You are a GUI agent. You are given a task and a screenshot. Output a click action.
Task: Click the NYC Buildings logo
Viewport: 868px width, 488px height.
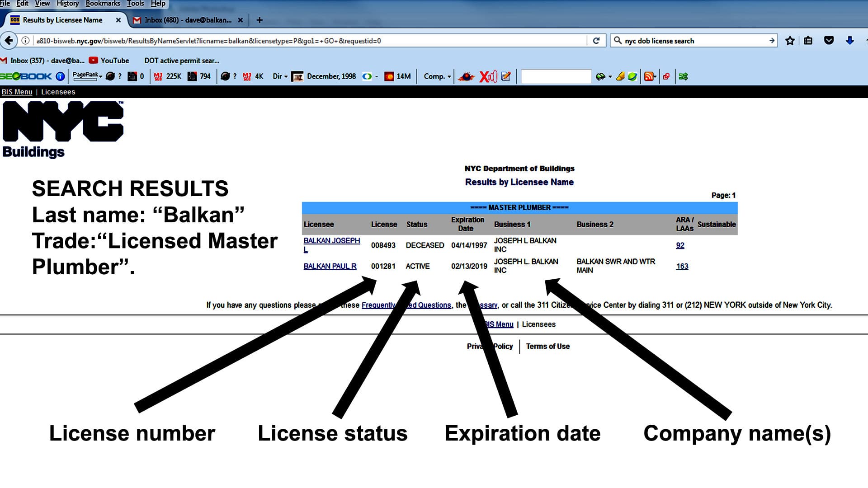[63, 130]
